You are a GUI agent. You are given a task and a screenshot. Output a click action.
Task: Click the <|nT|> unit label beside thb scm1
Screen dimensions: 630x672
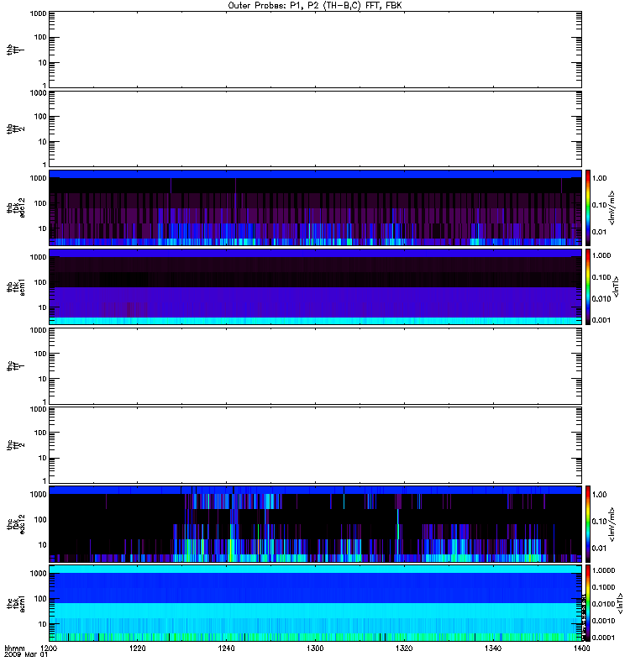(x=616, y=286)
